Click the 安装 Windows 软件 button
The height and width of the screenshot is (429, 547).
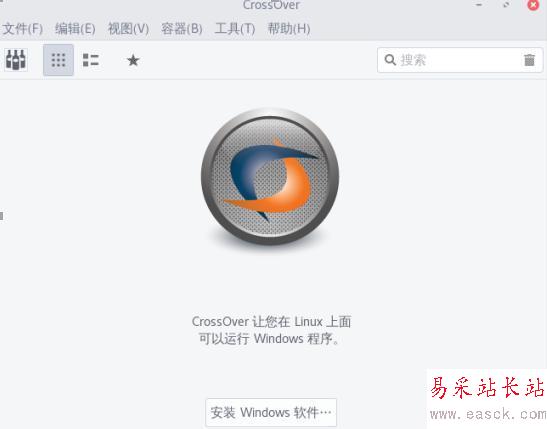pos(271,413)
